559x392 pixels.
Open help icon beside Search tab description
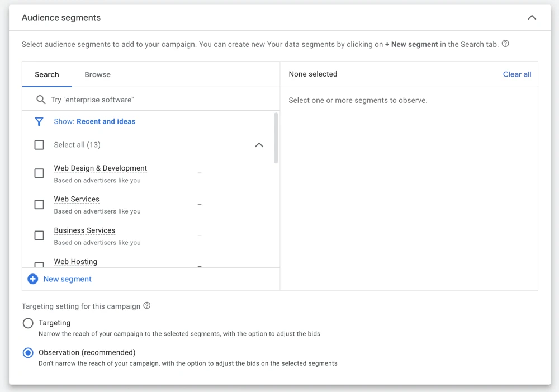coord(505,44)
